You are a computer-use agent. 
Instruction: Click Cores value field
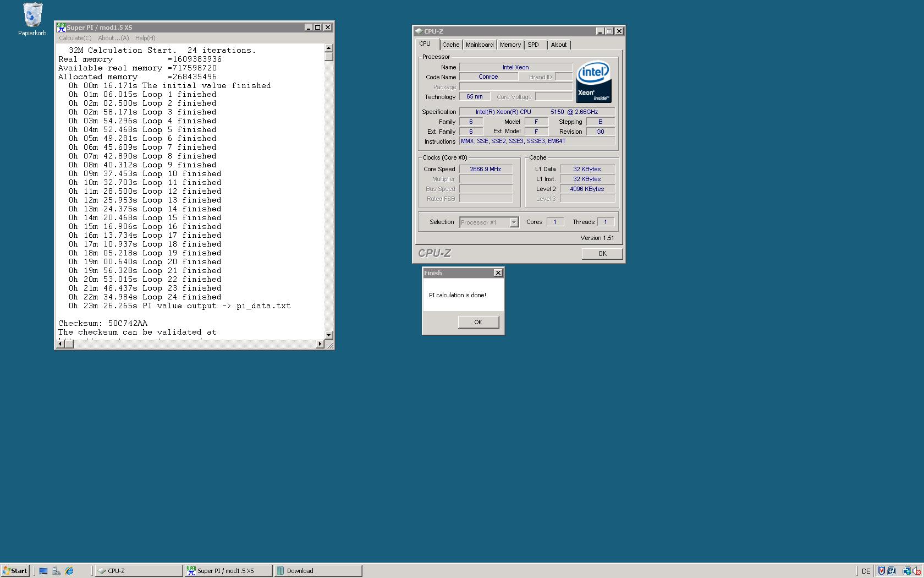pos(555,222)
